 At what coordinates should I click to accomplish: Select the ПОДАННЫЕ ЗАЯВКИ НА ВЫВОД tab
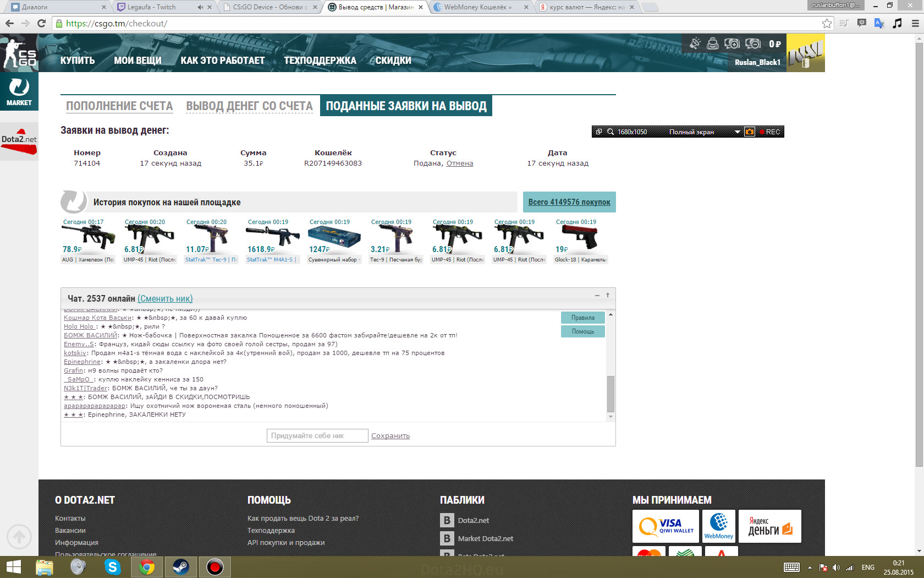point(406,106)
